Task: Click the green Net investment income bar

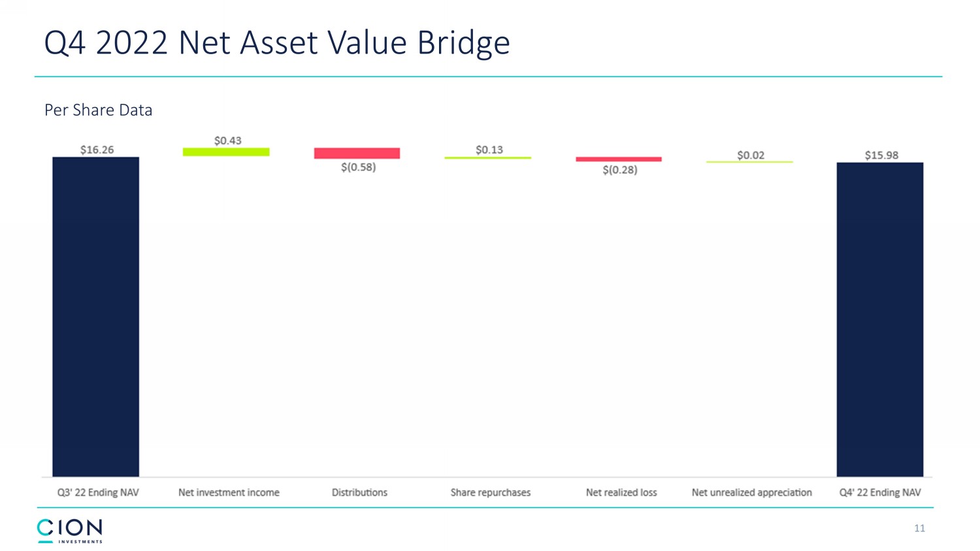Action: [226, 152]
